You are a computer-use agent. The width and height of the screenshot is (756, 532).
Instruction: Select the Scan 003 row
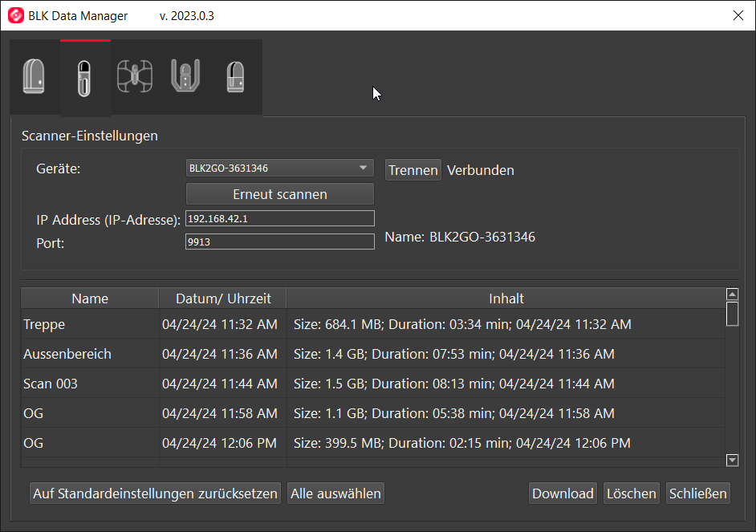372,384
